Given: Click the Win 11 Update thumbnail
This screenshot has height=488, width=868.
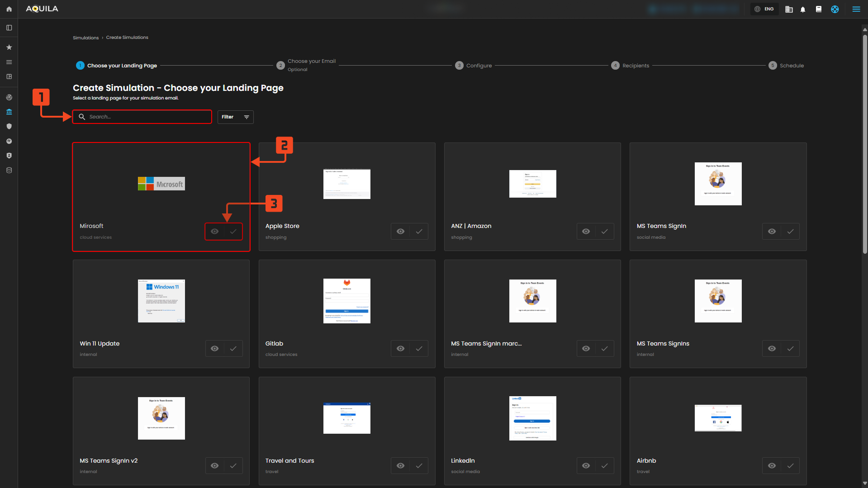Looking at the screenshot, I should tap(161, 301).
